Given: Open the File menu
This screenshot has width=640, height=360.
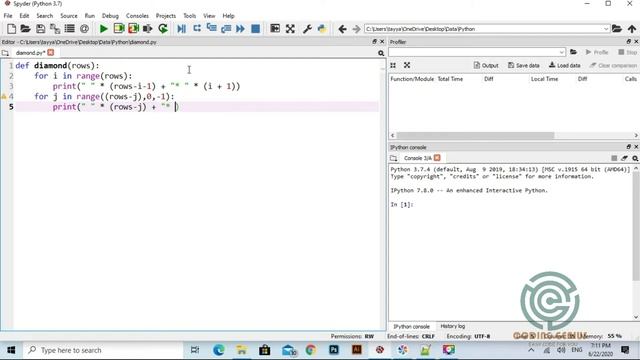Looking at the screenshot, I should 8,16.
